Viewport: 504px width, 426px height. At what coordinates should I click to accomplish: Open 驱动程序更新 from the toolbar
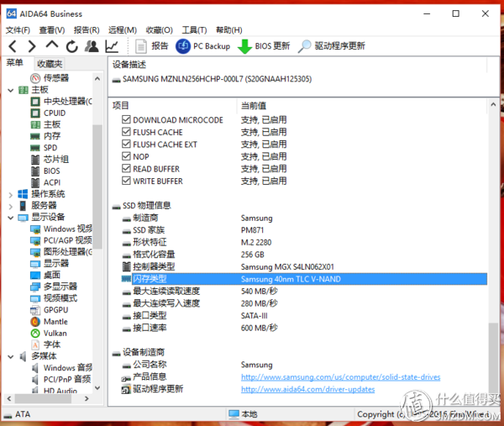pos(331,46)
